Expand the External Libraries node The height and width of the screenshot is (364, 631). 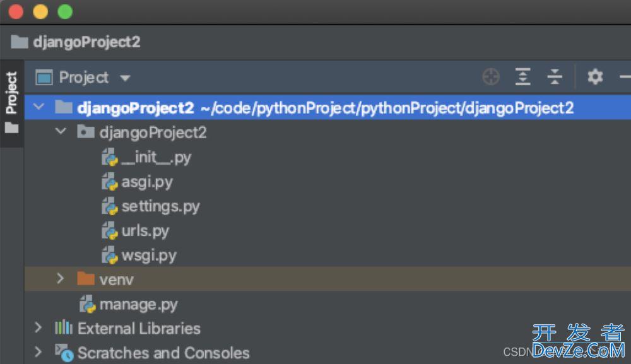pyautogui.click(x=38, y=327)
